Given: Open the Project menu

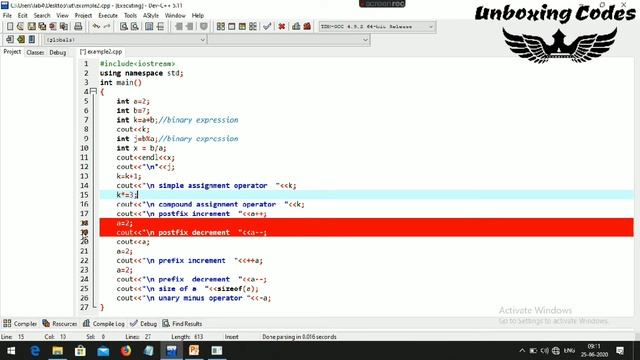Looking at the screenshot, I should click(83, 16).
